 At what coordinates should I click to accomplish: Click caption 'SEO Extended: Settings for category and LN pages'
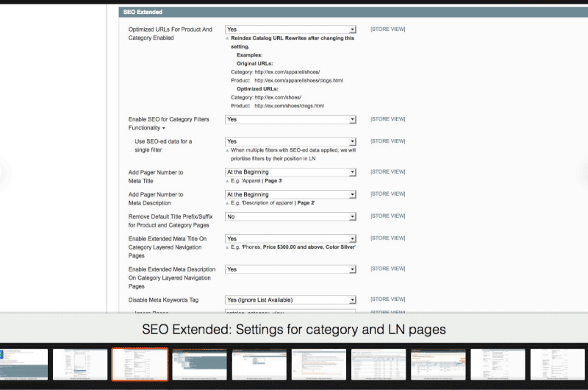[294, 330]
